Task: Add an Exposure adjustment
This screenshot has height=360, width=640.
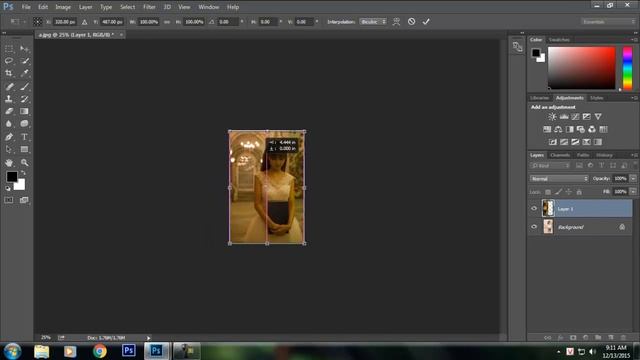Action: (x=587, y=117)
